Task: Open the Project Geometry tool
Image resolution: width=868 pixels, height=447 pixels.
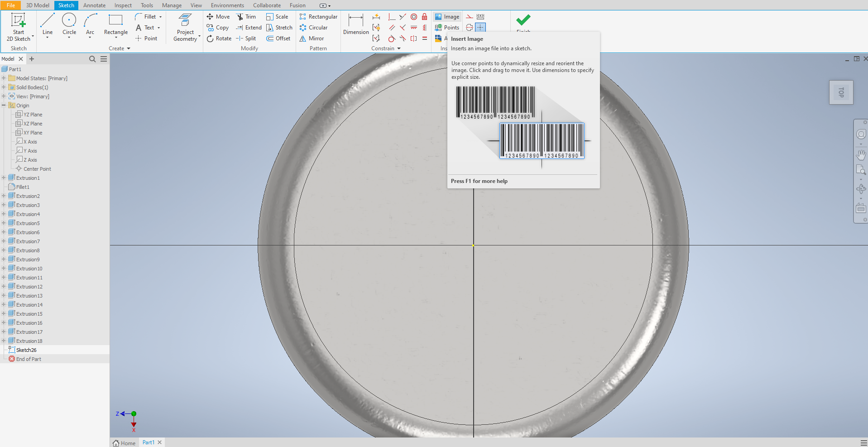Action: pyautogui.click(x=186, y=28)
